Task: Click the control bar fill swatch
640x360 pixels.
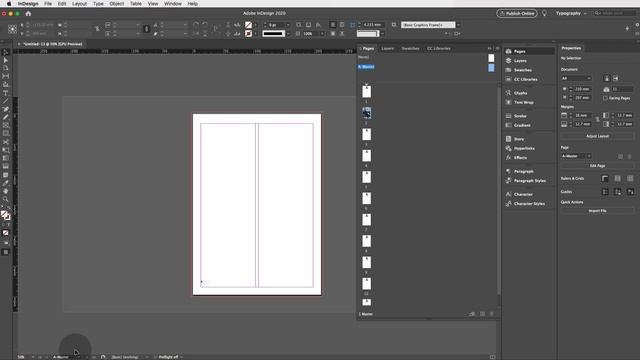Action: coord(248,25)
